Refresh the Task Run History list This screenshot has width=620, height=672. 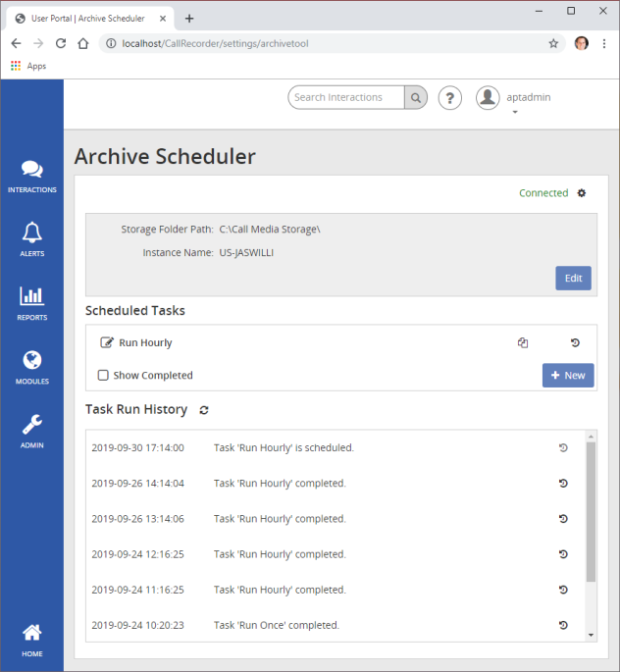tap(204, 410)
